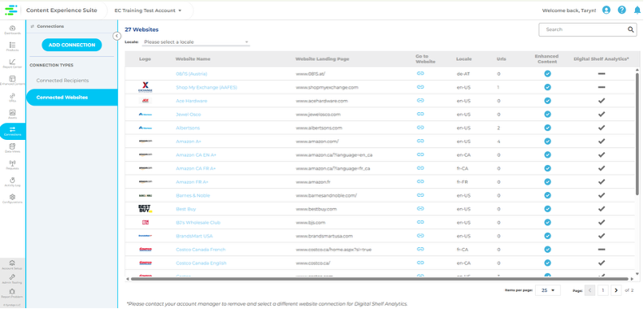This screenshot has height=309, width=644.
Task: Open the URLs sidebar icon
Action: point(12,98)
